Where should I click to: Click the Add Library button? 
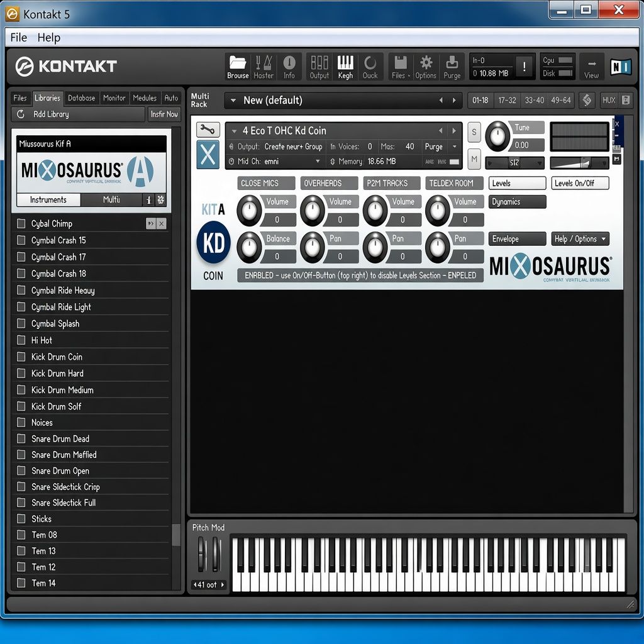[x=78, y=114]
